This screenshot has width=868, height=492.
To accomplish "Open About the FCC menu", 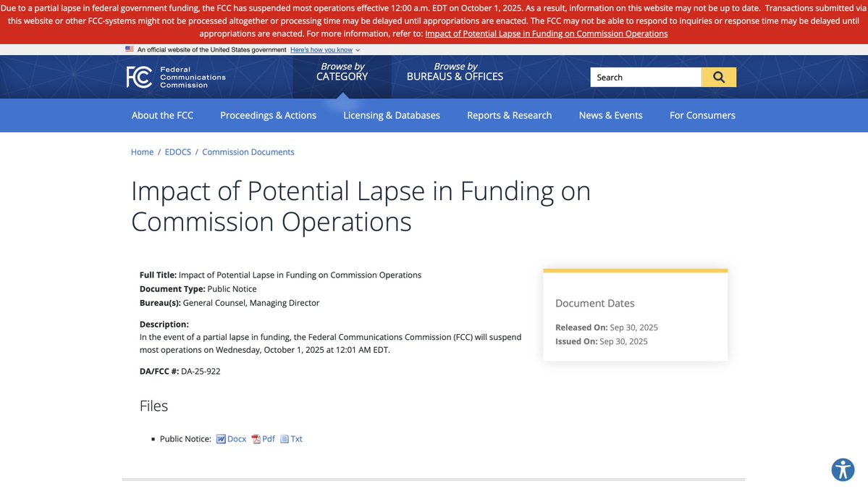I will click(162, 115).
